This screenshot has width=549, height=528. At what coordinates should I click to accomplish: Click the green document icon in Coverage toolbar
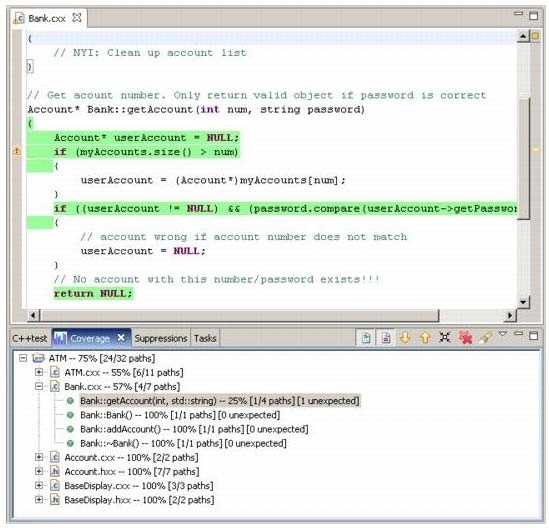[366, 338]
